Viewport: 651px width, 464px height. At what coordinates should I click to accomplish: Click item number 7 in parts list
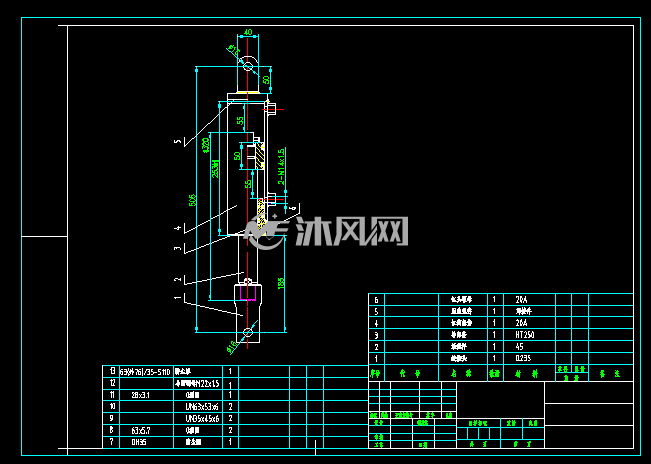tap(111, 442)
